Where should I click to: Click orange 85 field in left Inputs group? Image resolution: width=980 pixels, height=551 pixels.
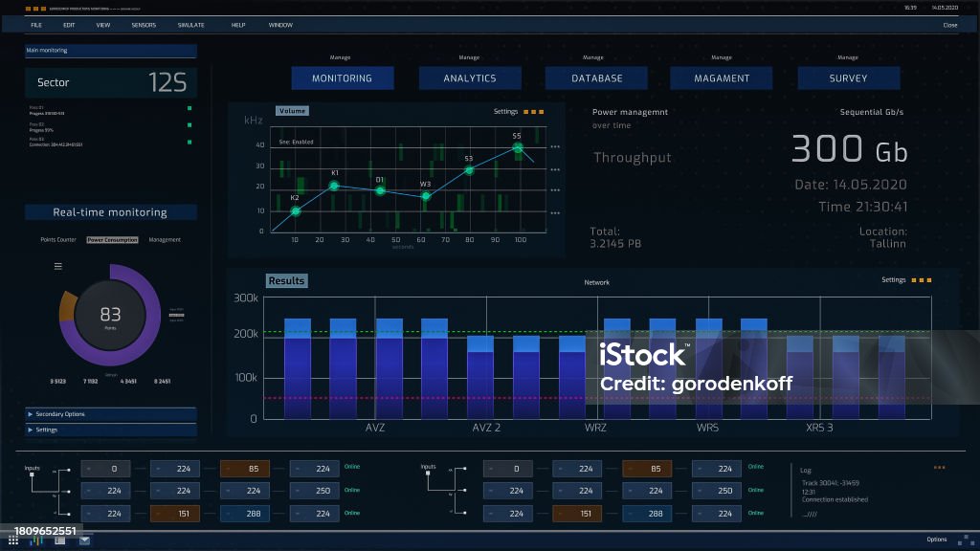coord(245,469)
